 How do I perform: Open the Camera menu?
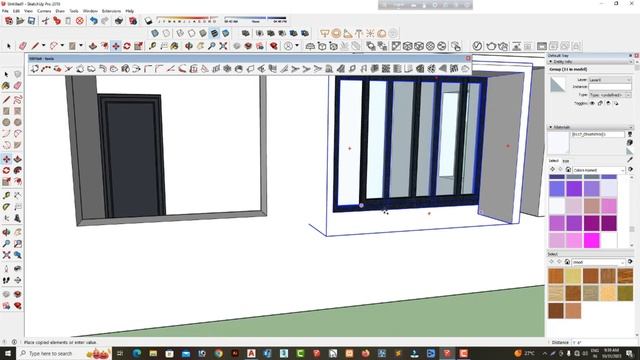44,11
